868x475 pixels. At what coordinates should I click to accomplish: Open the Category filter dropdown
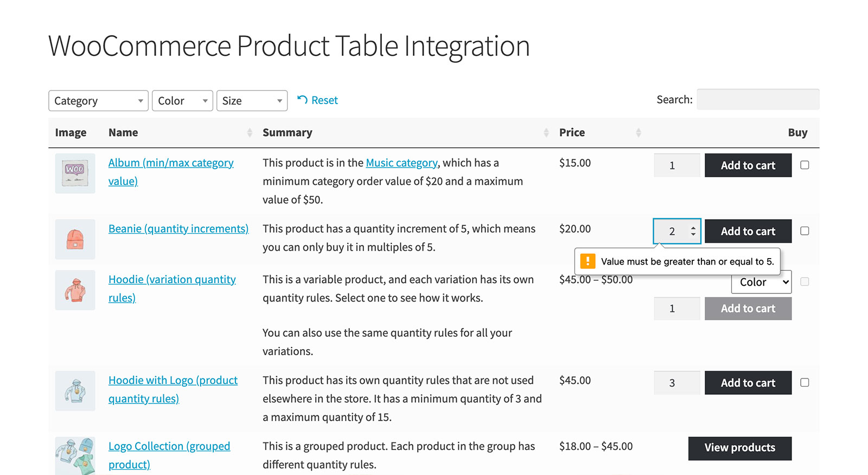click(x=98, y=101)
